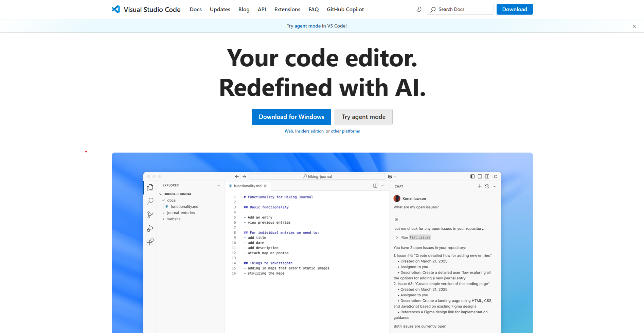The width and height of the screenshot is (644, 333).
Task: Click the EXPLORER panel title
Action: (x=171, y=186)
